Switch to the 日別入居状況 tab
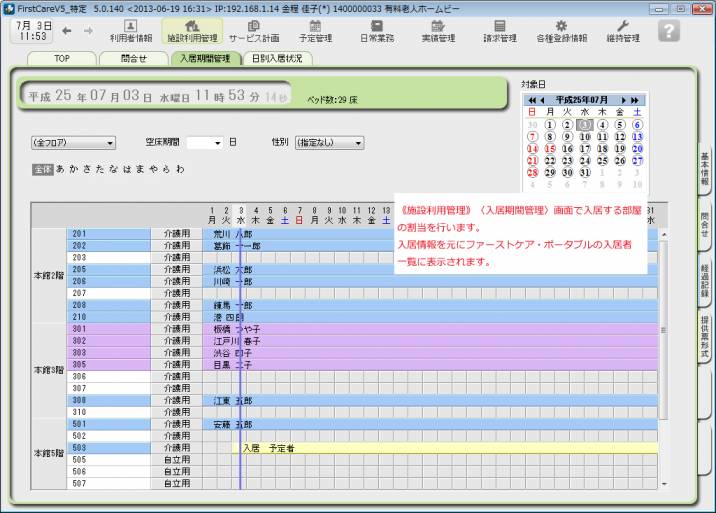The width and height of the screenshot is (716, 513). 277,59
